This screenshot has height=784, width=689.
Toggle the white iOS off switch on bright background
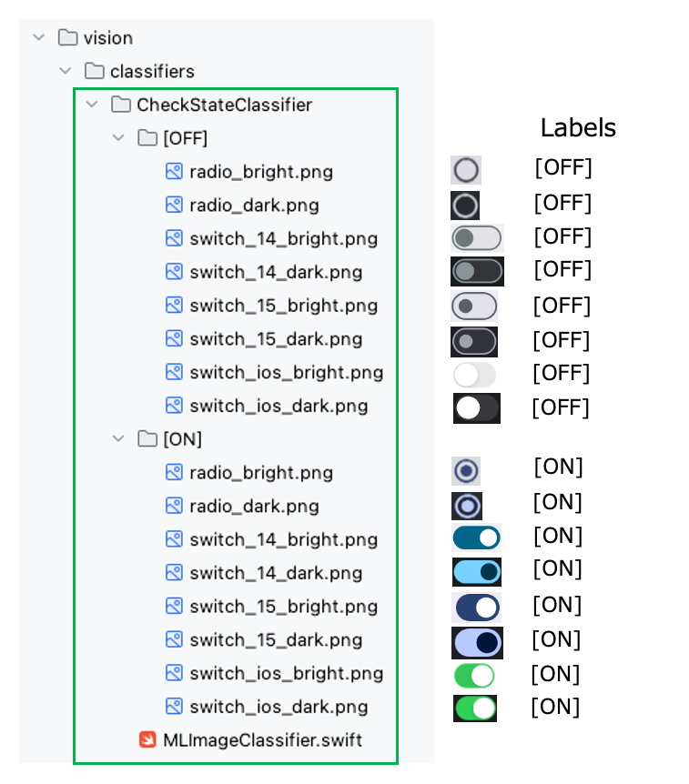point(474,375)
